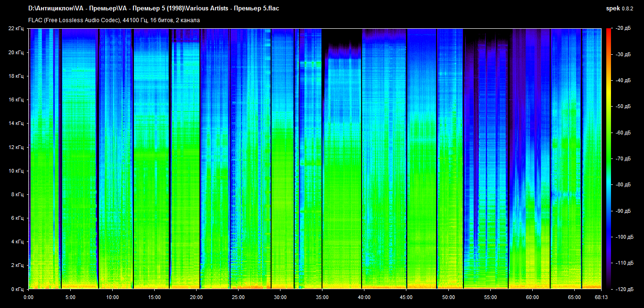The height and width of the screenshot is (308, 644).
Task: Select the 8 кГц frequency label
Action: [x=18, y=194]
